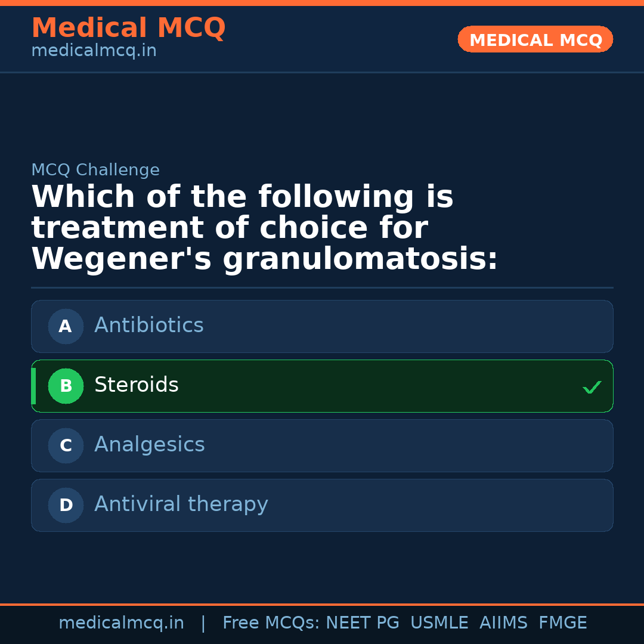The width and height of the screenshot is (644, 644).
Task: Click the green highlight bar beside option B
Action: coord(33,386)
